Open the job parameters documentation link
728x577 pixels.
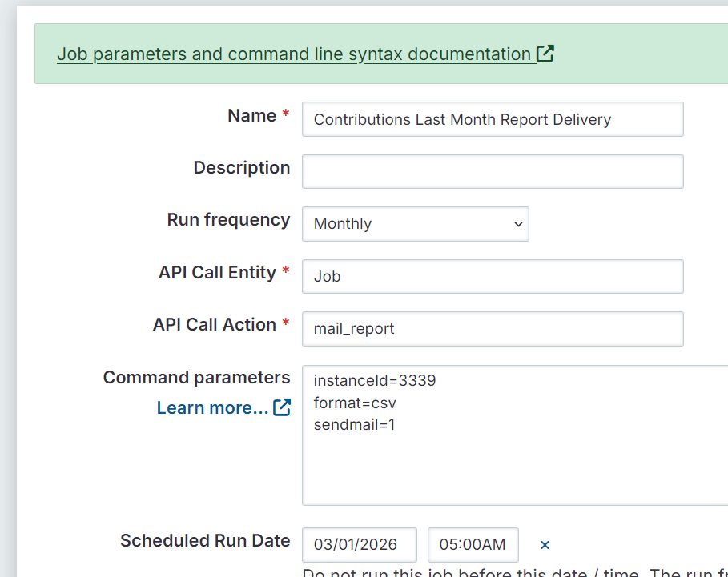(x=294, y=54)
